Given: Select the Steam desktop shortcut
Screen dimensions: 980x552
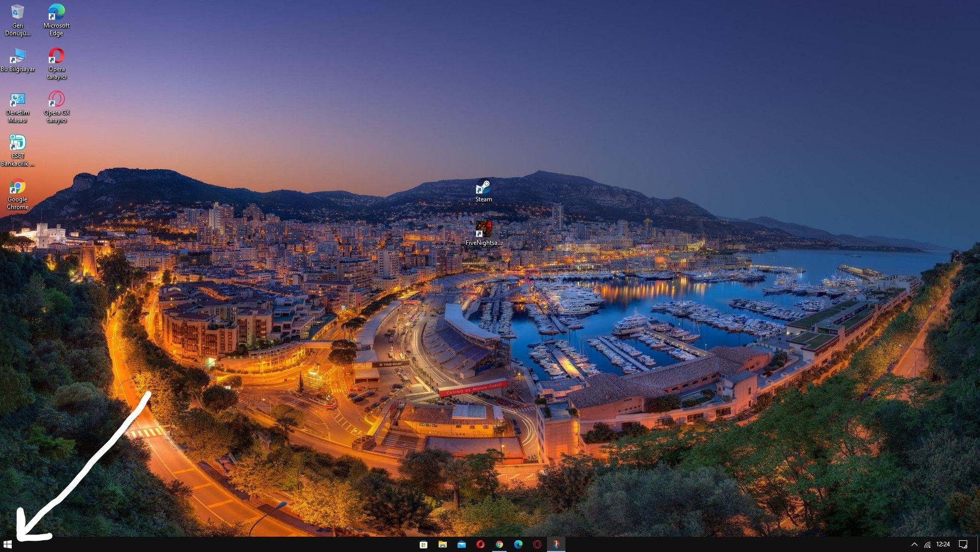Looking at the screenshot, I should click(x=484, y=191).
